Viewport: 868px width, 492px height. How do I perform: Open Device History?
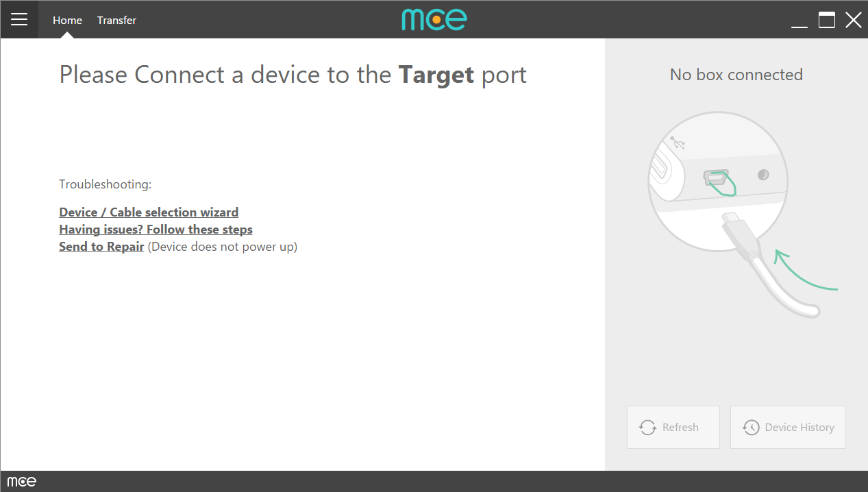788,427
